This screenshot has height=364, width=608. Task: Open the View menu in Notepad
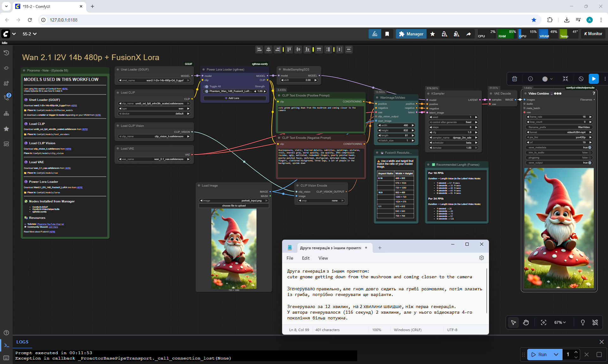pos(323,258)
